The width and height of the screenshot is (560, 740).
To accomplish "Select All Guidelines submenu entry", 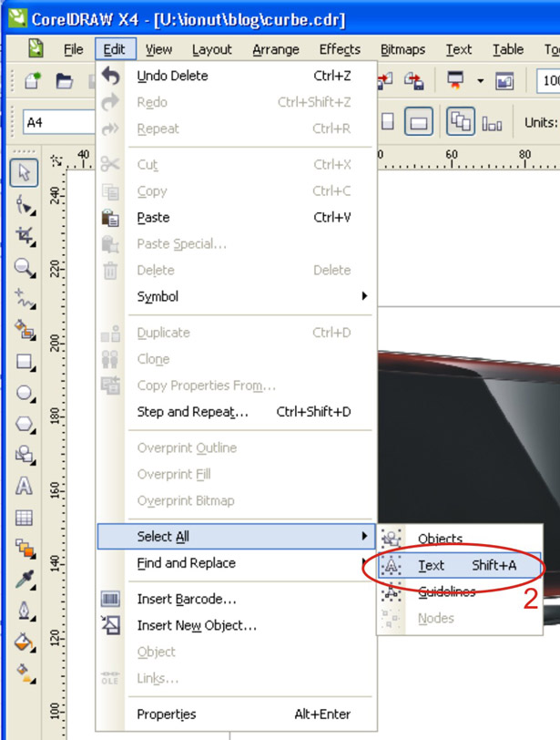I will (460, 591).
